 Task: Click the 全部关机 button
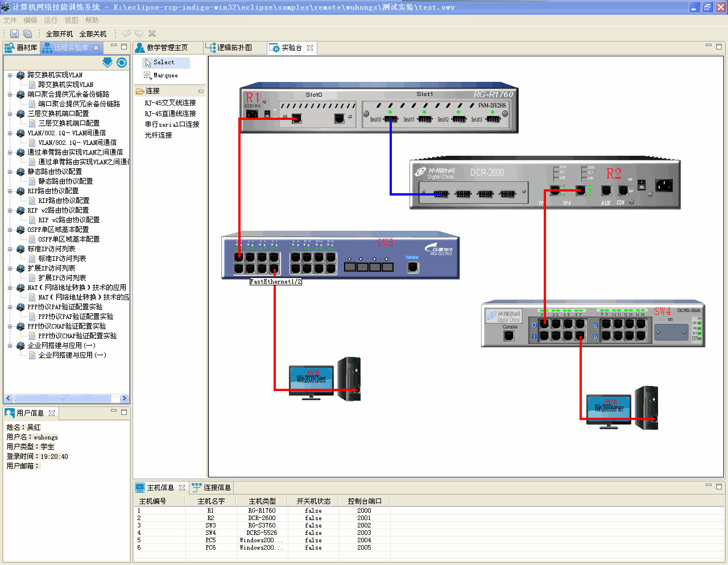[x=93, y=34]
